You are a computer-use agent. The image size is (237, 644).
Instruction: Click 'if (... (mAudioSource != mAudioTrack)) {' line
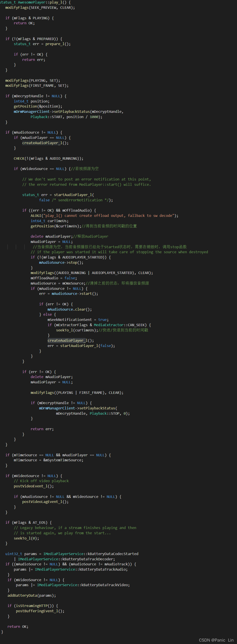pos(71,564)
